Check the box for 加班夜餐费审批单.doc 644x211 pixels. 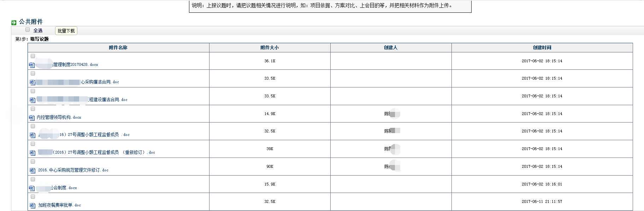tap(33, 196)
